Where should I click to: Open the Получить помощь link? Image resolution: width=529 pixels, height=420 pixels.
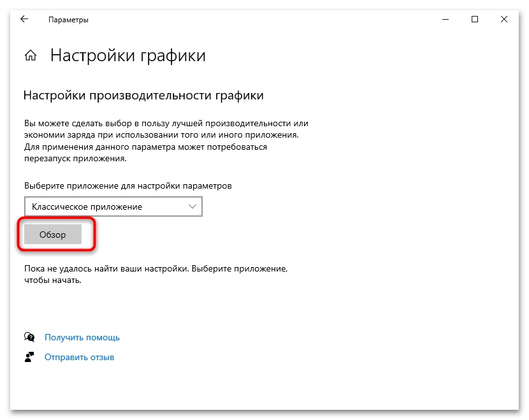pos(82,337)
